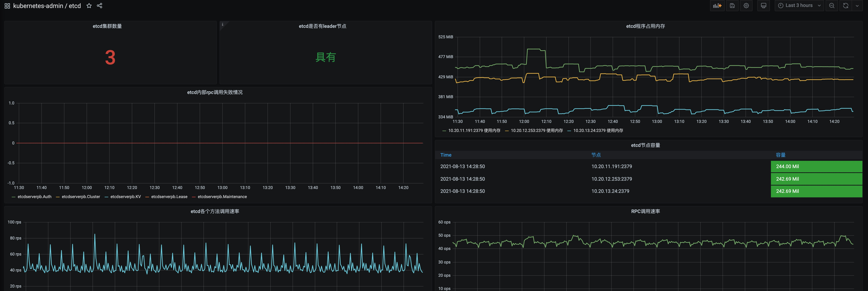Screen dimensions: 868x291
Task: Open the refresh interval dropdown
Action: coord(857,5)
